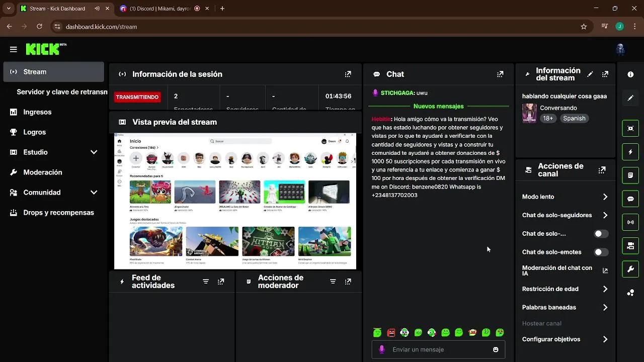Open Modo lento settings
644x362 pixels.
coord(565,197)
